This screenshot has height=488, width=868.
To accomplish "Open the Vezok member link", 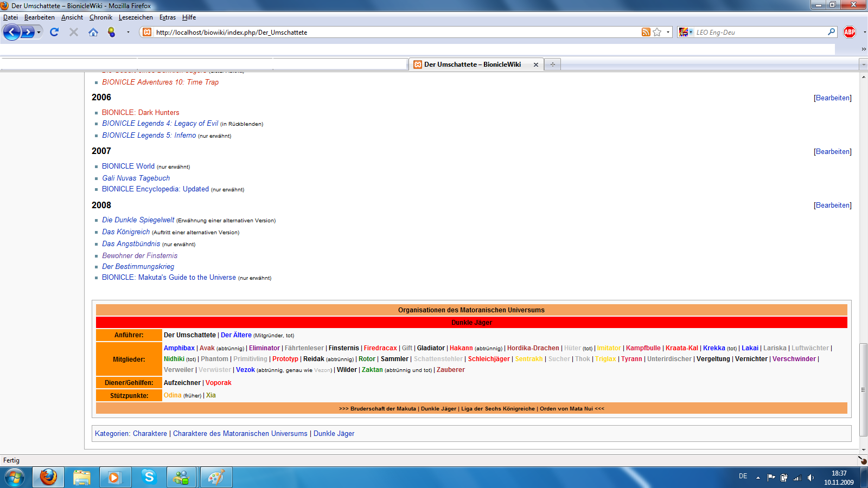I will [x=245, y=370].
